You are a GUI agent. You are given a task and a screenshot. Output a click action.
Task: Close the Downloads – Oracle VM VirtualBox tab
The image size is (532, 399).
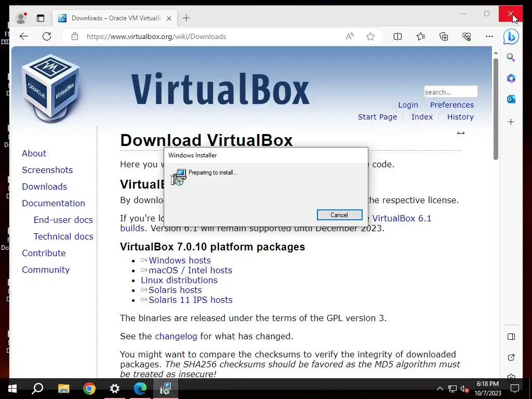(169, 18)
